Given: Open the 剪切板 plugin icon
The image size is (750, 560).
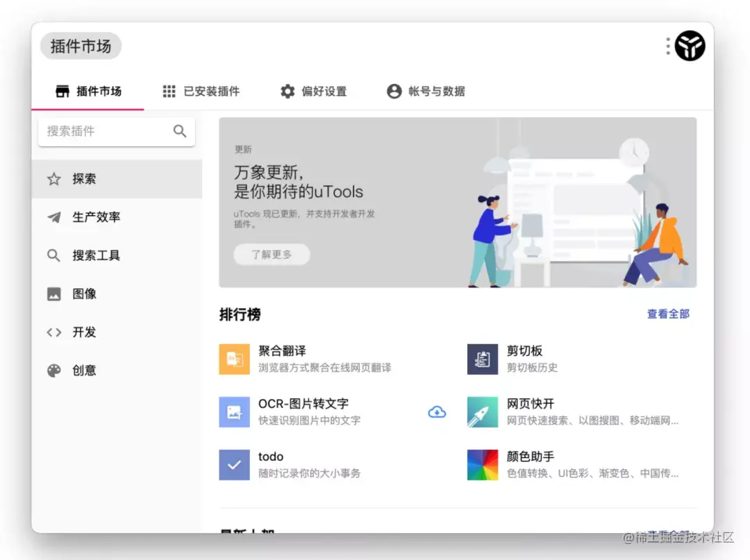Looking at the screenshot, I should click(x=482, y=359).
